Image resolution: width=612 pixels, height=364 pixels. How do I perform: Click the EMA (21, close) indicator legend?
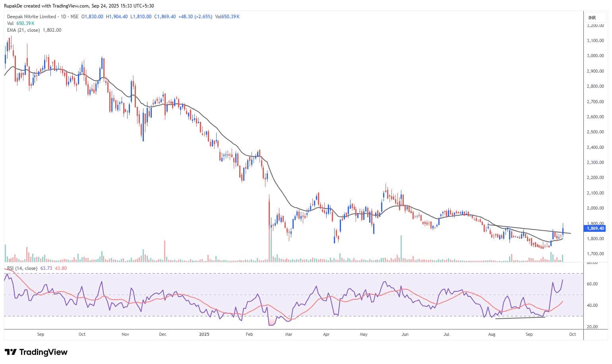(x=23, y=30)
